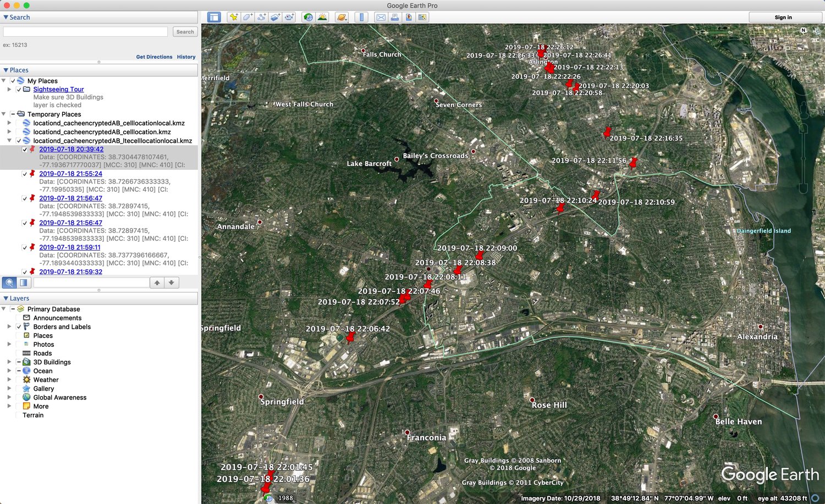Expand the Borders and Labels layer
Image resolution: width=825 pixels, height=504 pixels.
9,326
